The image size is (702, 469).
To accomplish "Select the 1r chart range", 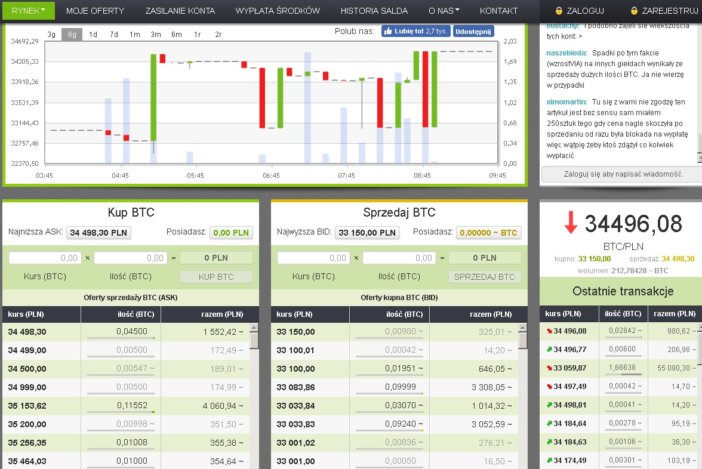I will point(197,34).
